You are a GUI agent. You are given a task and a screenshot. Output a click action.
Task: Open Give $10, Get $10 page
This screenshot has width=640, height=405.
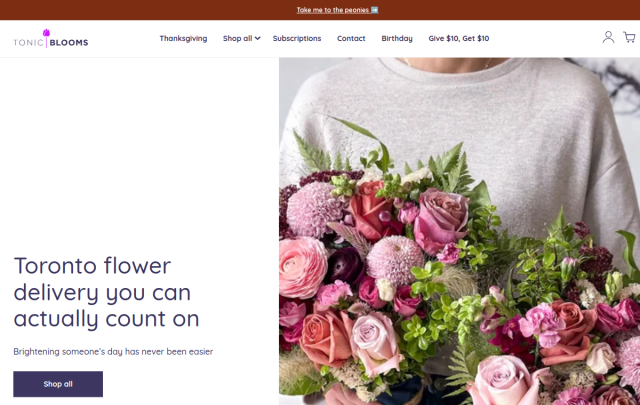pos(459,38)
